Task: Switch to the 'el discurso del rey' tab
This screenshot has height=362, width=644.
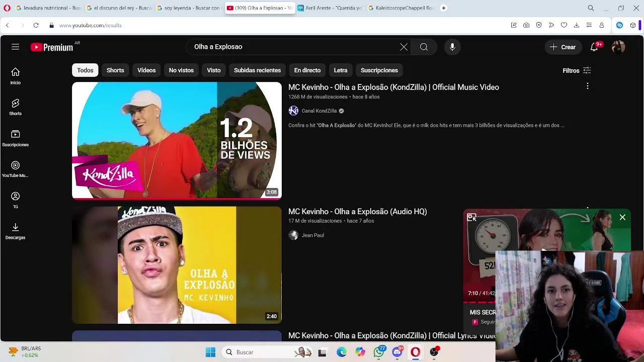Action: click(x=118, y=8)
